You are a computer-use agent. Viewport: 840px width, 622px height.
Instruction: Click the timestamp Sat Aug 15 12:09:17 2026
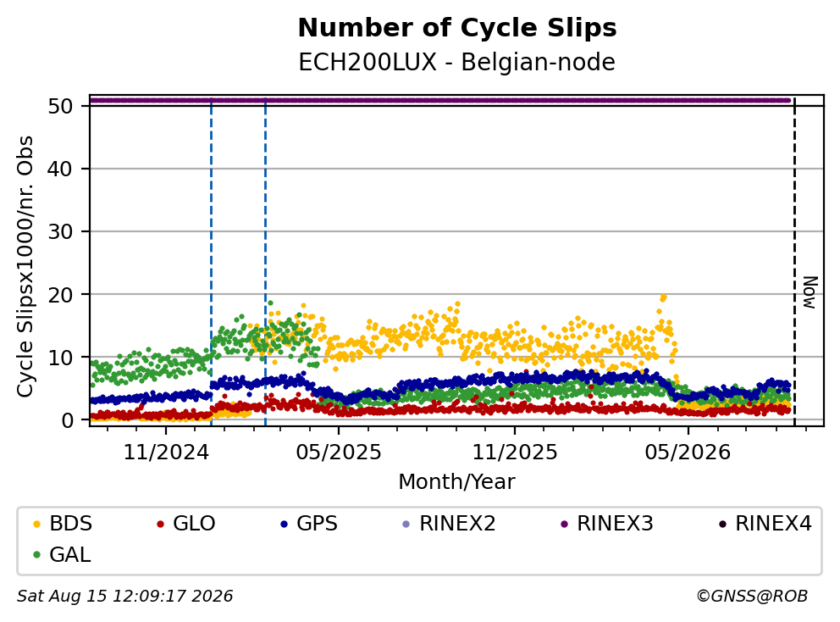(x=125, y=597)
